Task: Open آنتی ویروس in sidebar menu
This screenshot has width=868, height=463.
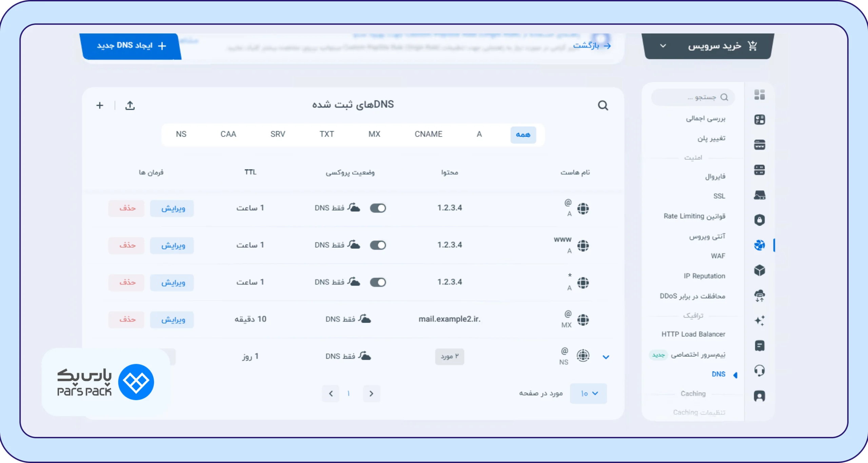Action: click(x=707, y=236)
